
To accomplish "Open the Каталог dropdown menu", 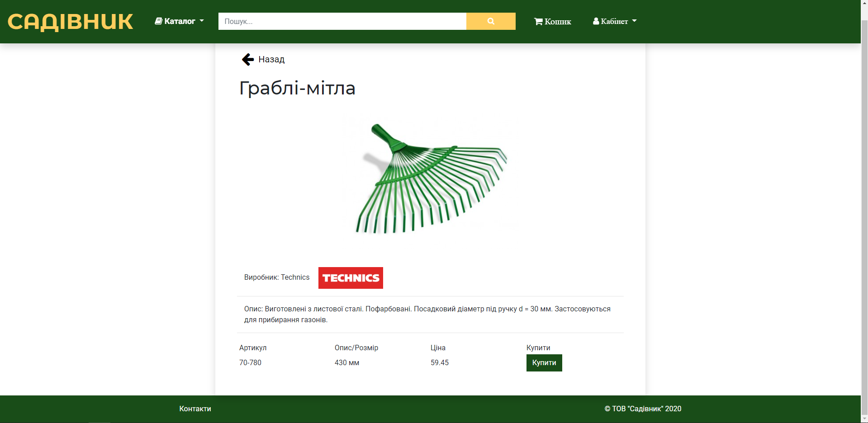I will [x=179, y=21].
